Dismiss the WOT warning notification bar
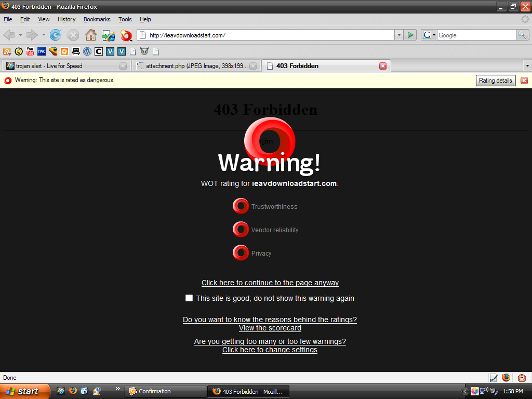 click(524, 81)
